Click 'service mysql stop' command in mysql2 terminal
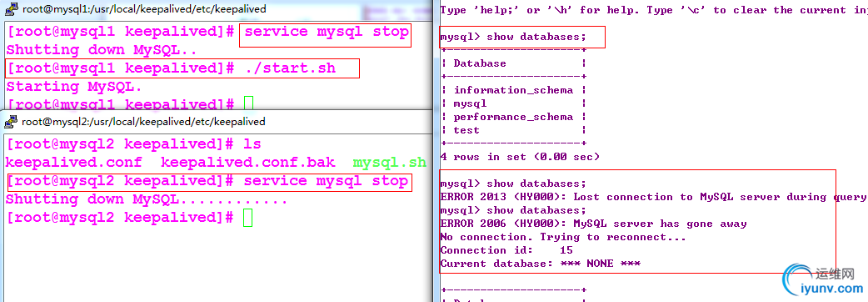This screenshot has height=302, width=868. [326, 181]
